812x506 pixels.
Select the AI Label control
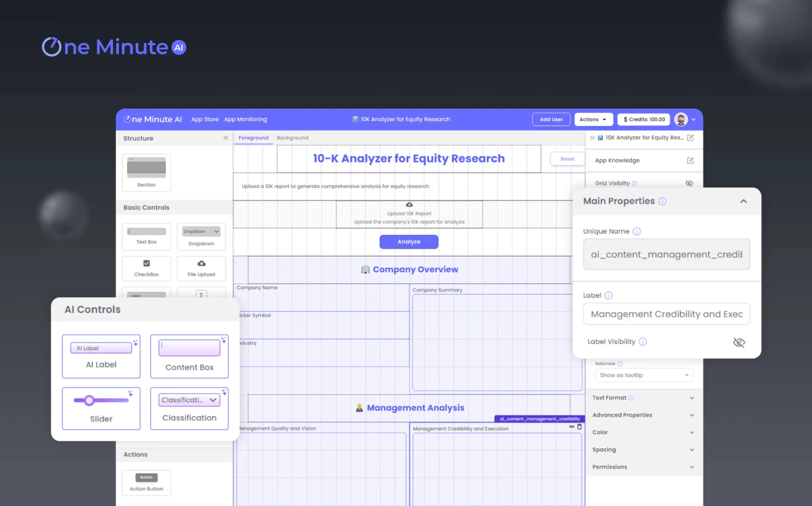(x=101, y=356)
